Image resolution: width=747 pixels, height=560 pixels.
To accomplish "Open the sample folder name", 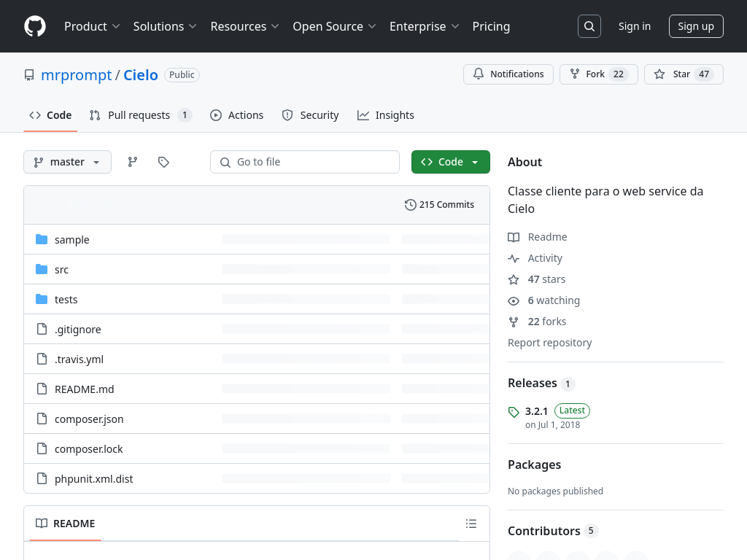I will tap(72, 239).
